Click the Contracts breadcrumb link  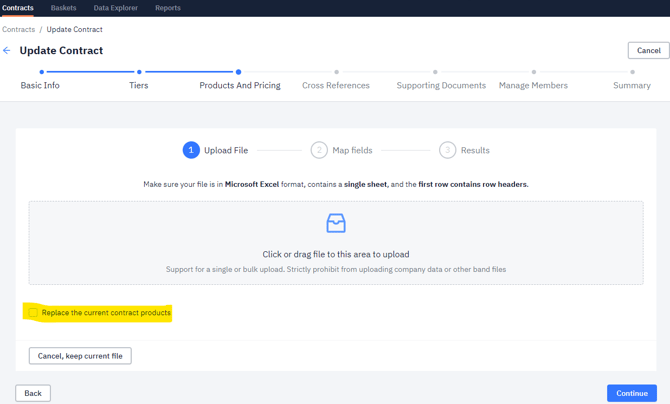(18, 29)
